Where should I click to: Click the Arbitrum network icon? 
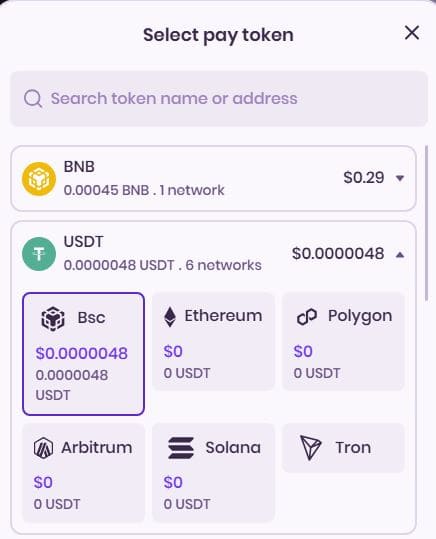point(43,448)
